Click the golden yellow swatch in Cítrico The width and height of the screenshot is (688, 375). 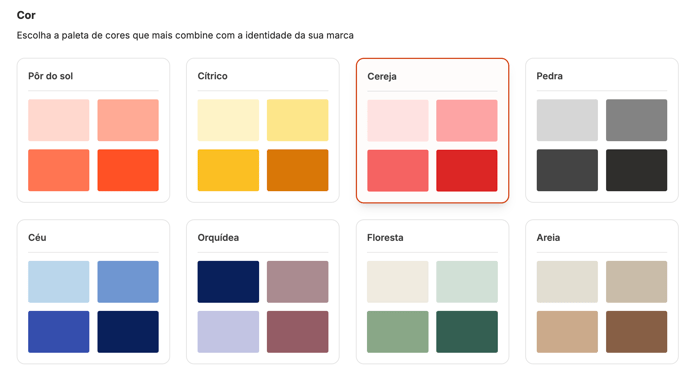click(x=228, y=170)
